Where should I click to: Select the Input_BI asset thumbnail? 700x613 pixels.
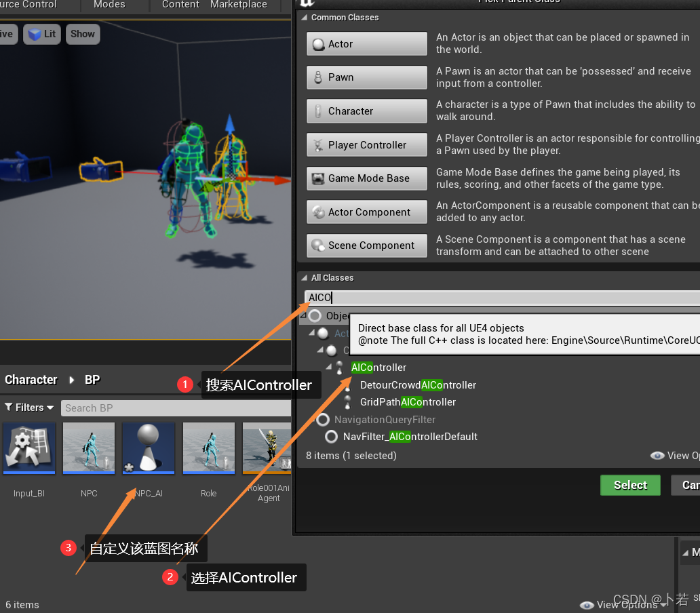coord(29,448)
